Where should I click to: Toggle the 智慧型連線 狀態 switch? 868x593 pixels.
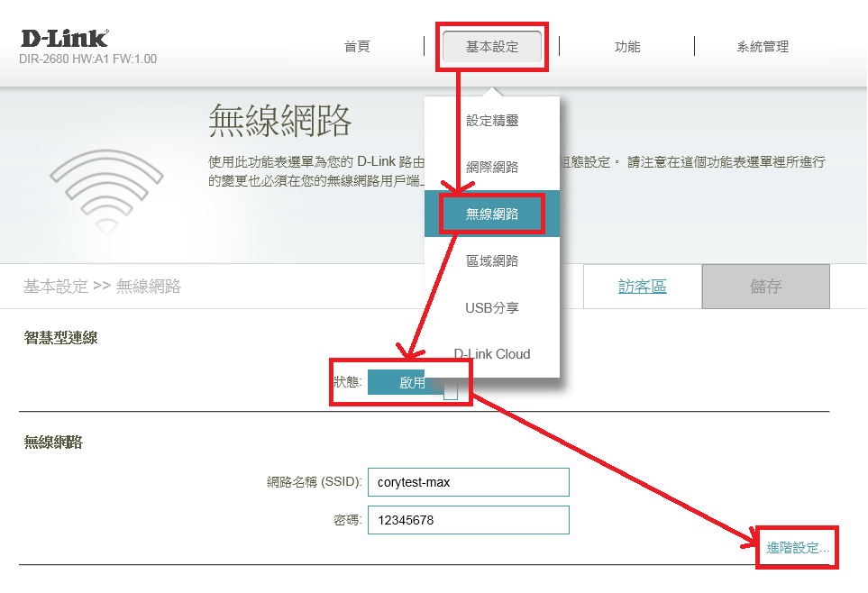(x=413, y=382)
